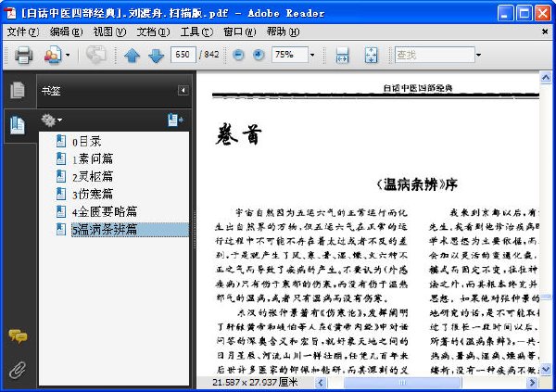This screenshot has height=392, width=556.
Task: Open the Comments panel icon
Action: 18,336
